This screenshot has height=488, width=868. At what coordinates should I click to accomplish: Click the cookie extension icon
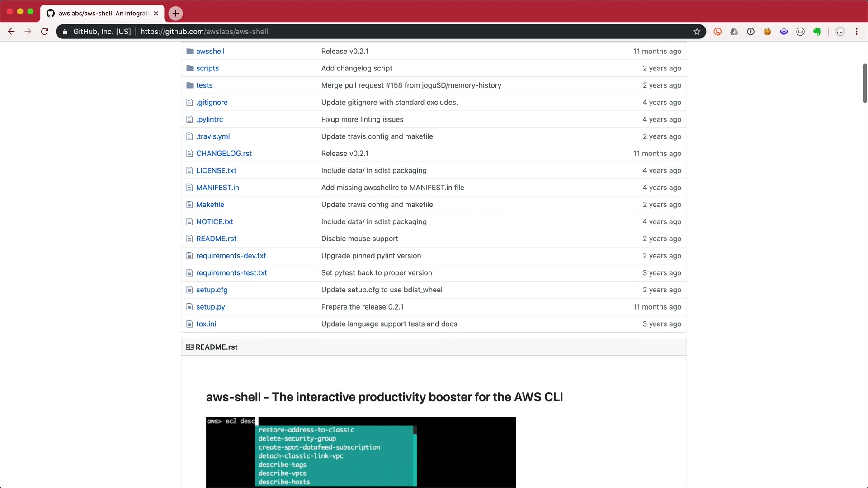coord(767,32)
